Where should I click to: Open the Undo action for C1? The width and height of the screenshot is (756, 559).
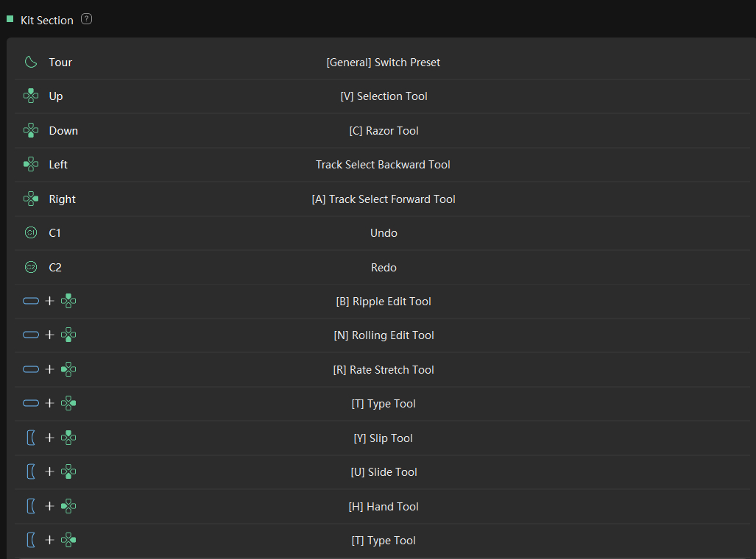(384, 232)
